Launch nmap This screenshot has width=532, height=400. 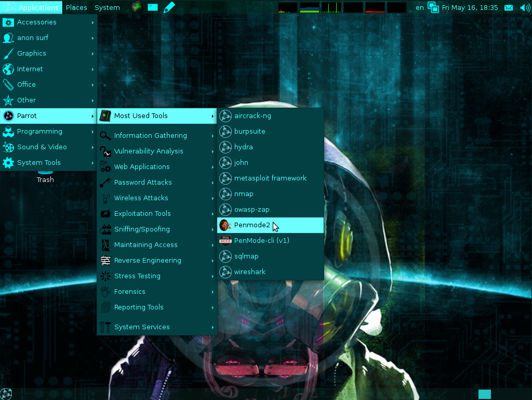(x=270, y=194)
